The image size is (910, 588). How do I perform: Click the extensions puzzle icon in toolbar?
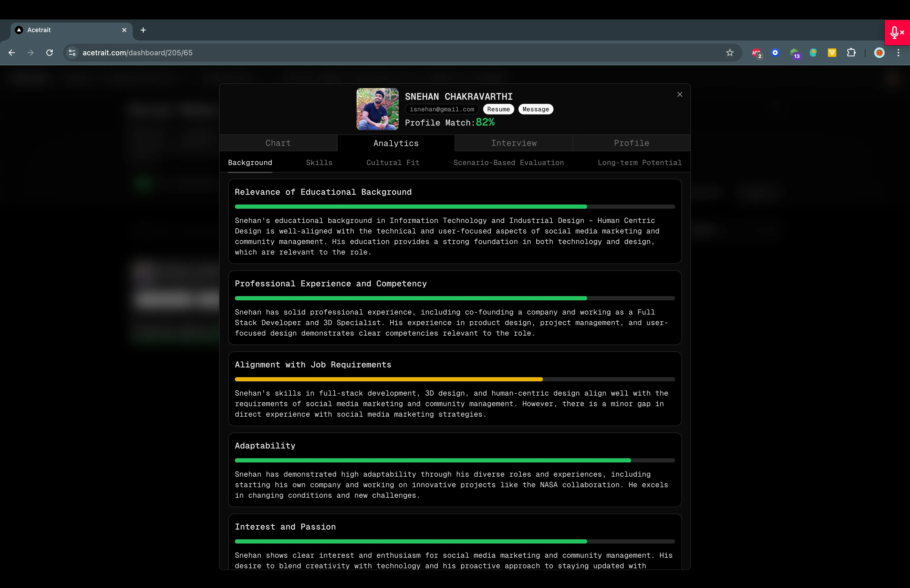(852, 53)
